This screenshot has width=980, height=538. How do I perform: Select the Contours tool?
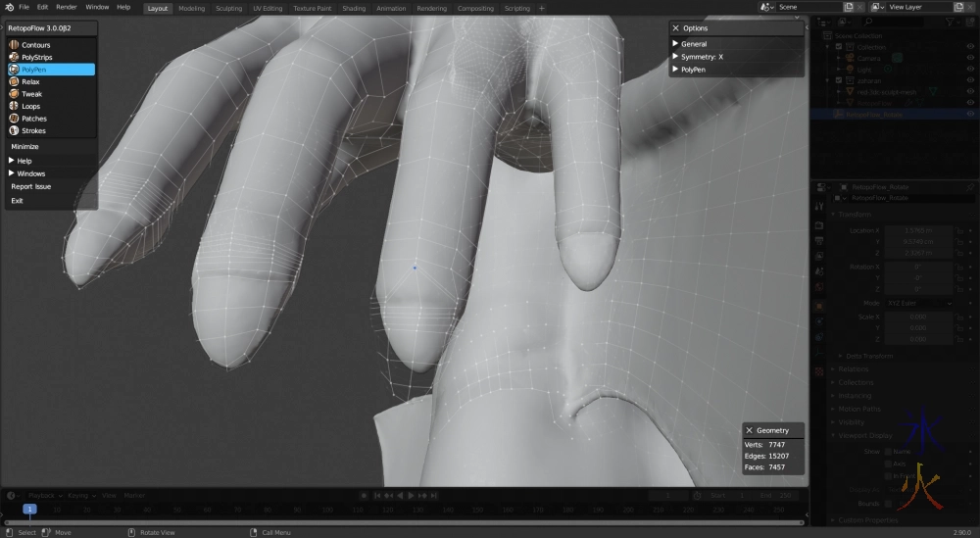point(35,45)
